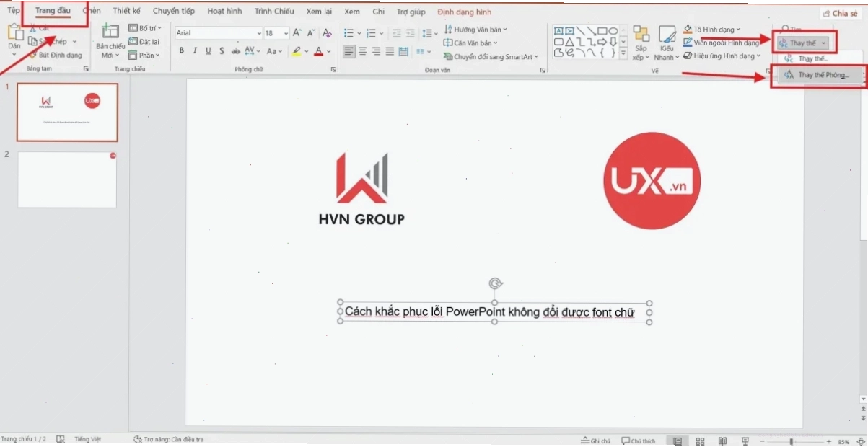Screen dimensions: 868x447
Task: Switch to the Chuyển tiếp tab
Action: pyautogui.click(x=173, y=12)
